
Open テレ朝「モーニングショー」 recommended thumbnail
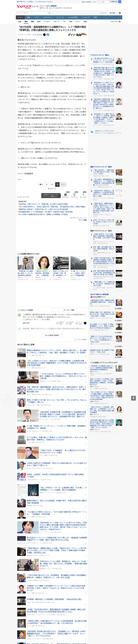pos(78,263)
